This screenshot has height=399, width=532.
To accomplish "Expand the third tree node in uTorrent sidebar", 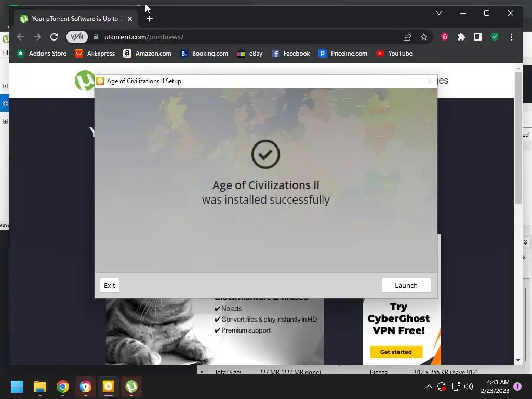I will coord(5,121).
